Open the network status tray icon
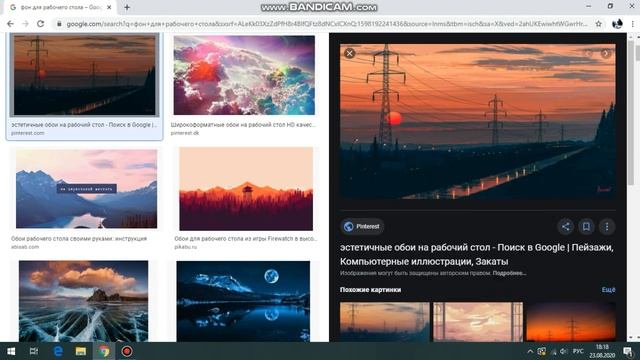The image size is (640, 360). tap(553, 351)
